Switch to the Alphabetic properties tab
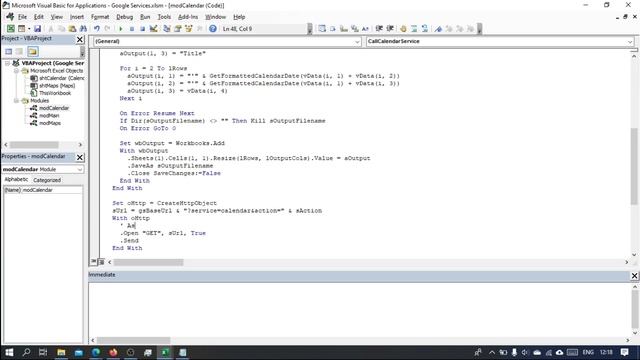Image resolution: width=640 pixels, height=360 pixels. (16, 180)
